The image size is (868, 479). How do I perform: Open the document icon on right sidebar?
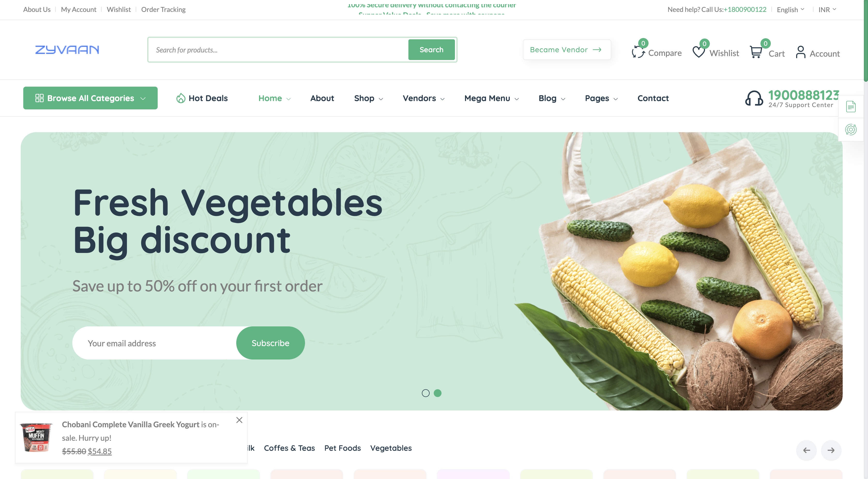pos(851,107)
